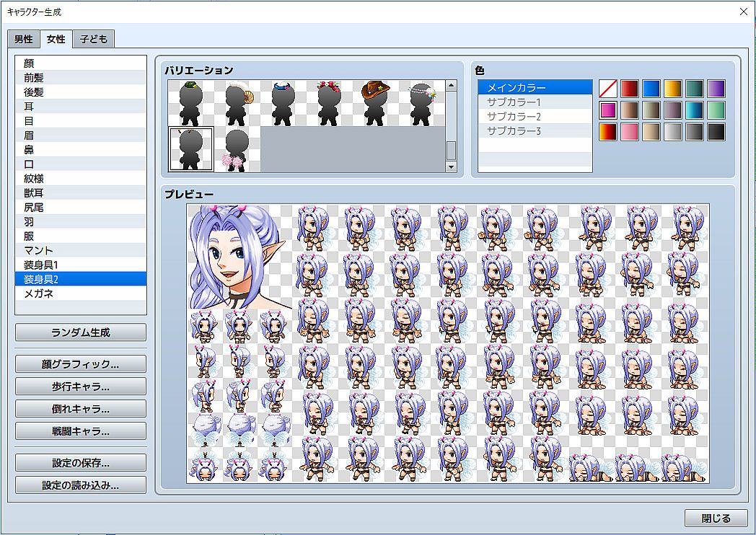Select 耳 in the parts list
Screen dimensions: 756x535
[x=81, y=107]
